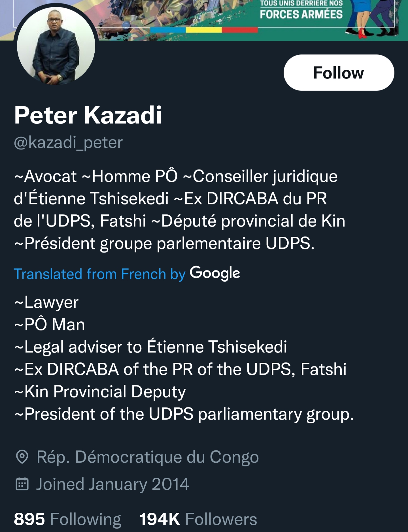408x532 pixels.
Task: Tap the 'Translated from French by' link
Action: [x=99, y=274]
